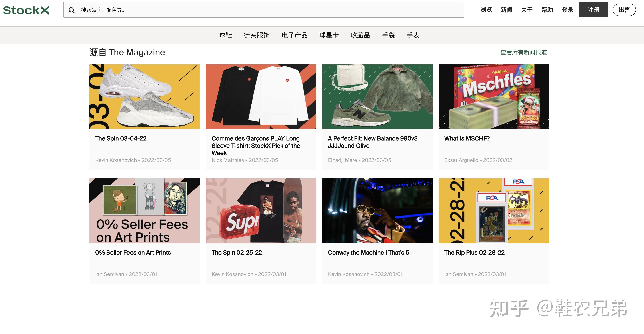644x334 pixels.
Task: Open the article 'What Is MSCHF?'
Action: coord(467,138)
